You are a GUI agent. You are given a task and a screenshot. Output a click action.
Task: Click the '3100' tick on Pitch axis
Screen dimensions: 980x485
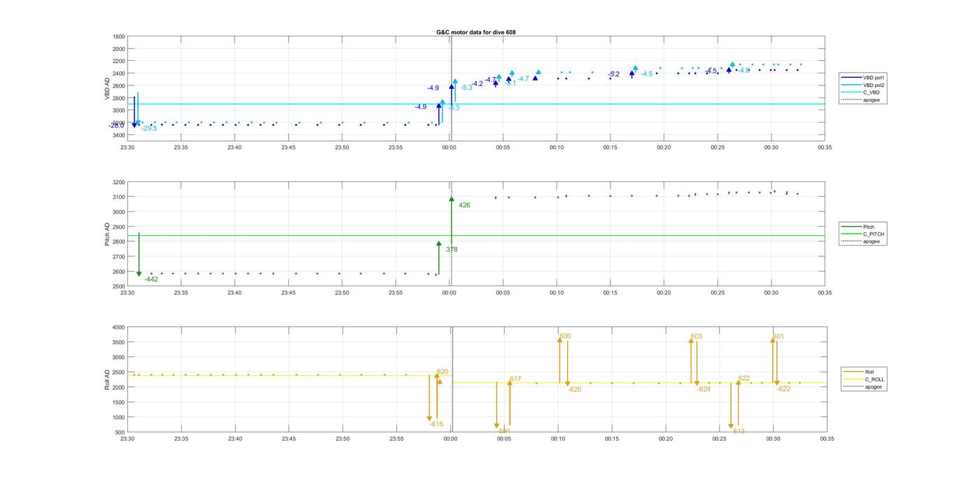tap(119, 197)
